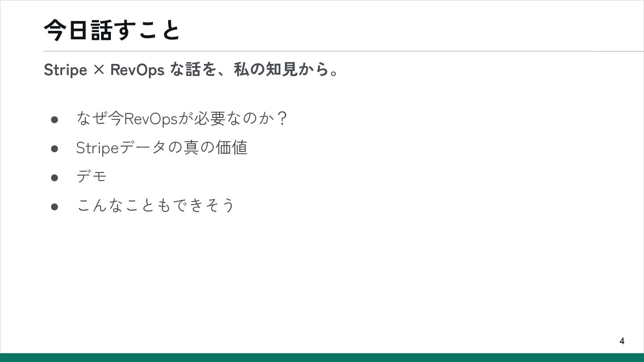Click the horizontal line under the title

(x=343, y=51)
